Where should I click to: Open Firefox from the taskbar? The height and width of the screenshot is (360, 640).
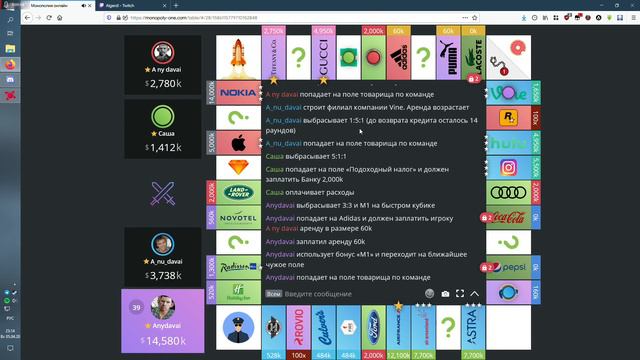click(10, 64)
